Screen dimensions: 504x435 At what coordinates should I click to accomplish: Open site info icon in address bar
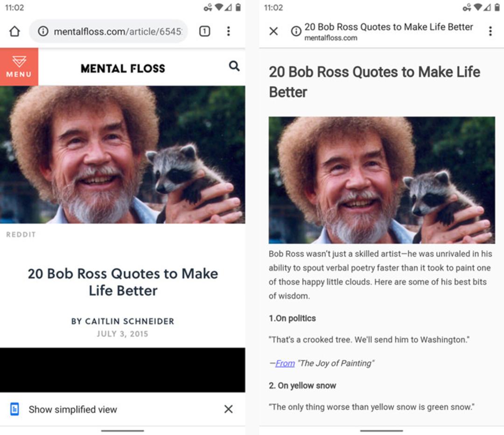(43, 31)
